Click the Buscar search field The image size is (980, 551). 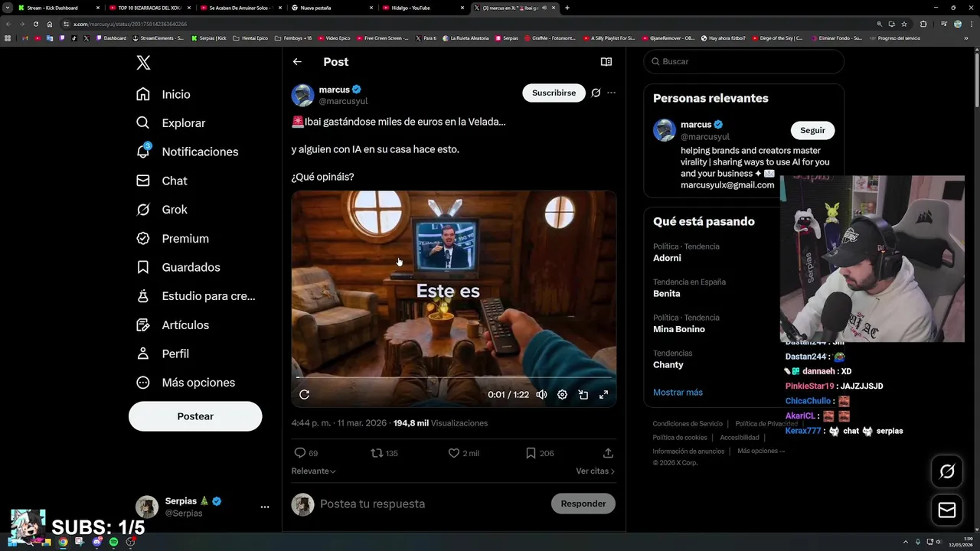point(743,61)
